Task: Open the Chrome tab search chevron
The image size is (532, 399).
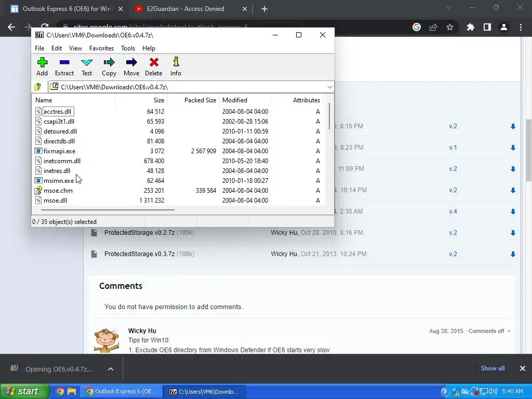Action: pyautogui.click(x=448, y=7)
